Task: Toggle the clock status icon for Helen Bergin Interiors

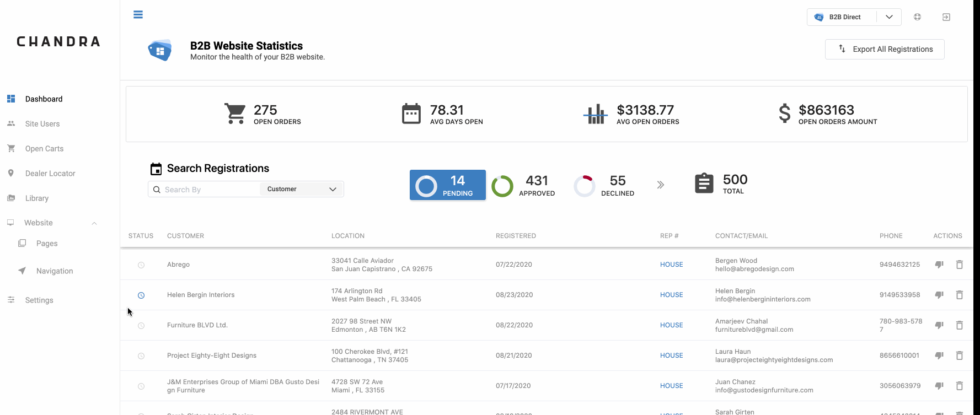Action: coord(141,295)
